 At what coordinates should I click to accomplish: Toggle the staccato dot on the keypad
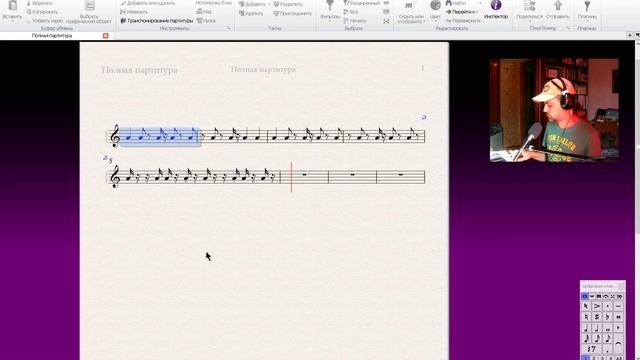pos(607,306)
